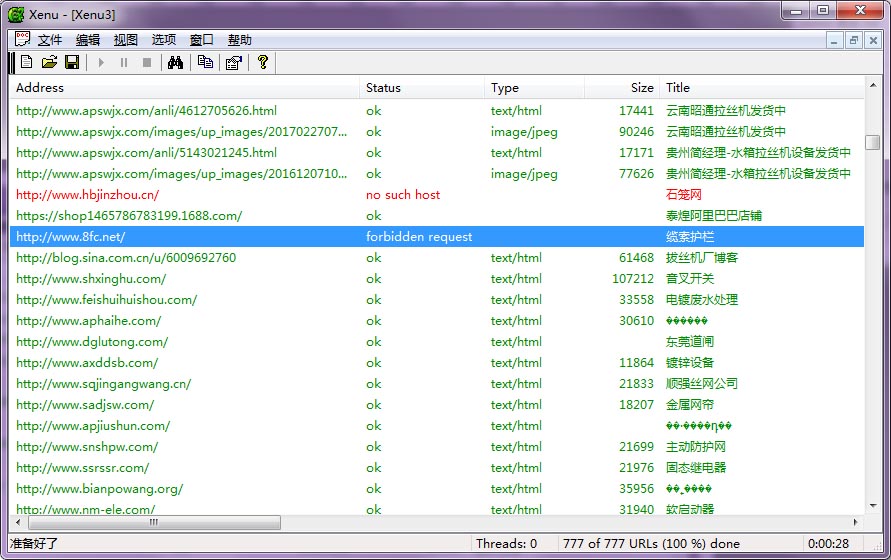Viewport: 891px width, 560px height.
Task: Open a file using the folder icon
Action: point(49,62)
